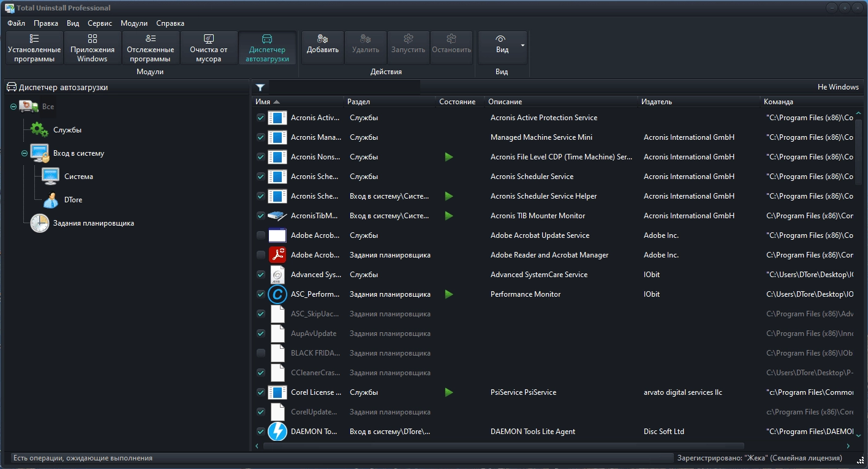Open the Вид button dropdown arrow
Viewport: 868px width, 469px height.
523,45
